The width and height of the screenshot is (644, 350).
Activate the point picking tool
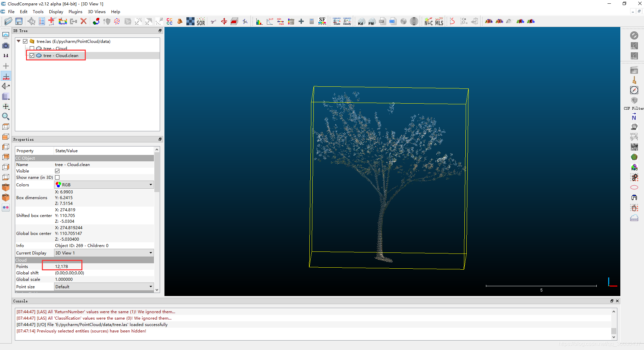point(31,21)
